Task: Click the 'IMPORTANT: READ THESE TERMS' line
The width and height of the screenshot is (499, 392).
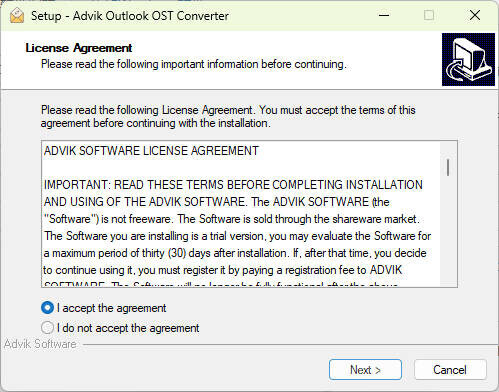Action: click(x=233, y=185)
